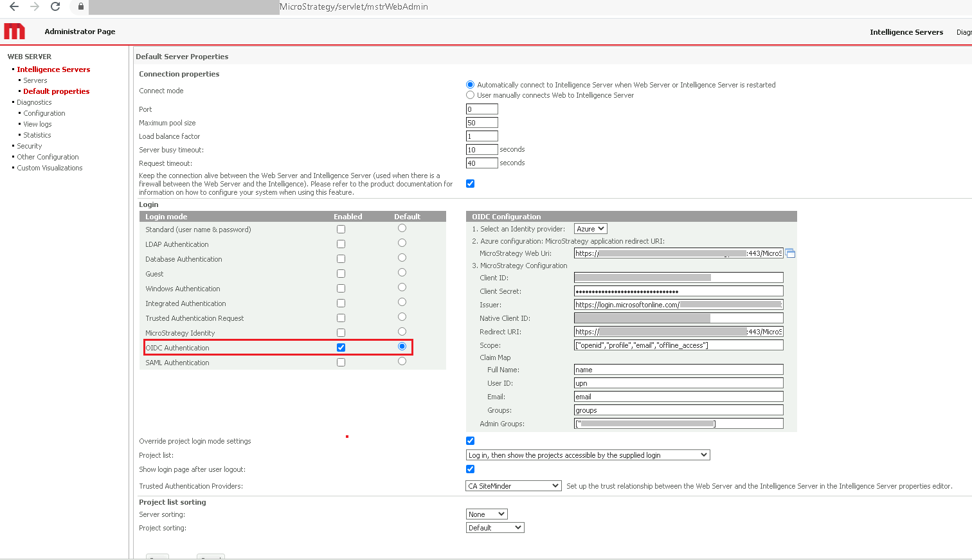Open Security in the left sidebar
The width and height of the screenshot is (972, 560).
(x=30, y=146)
